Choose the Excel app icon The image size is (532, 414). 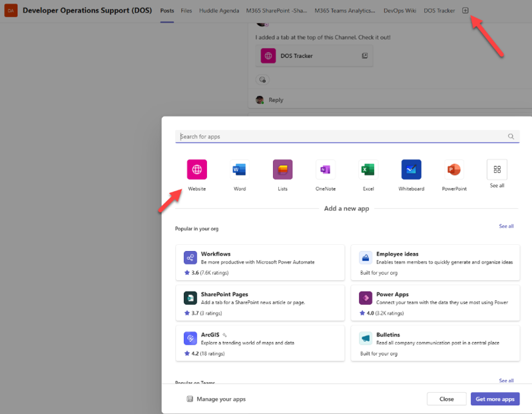(368, 169)
